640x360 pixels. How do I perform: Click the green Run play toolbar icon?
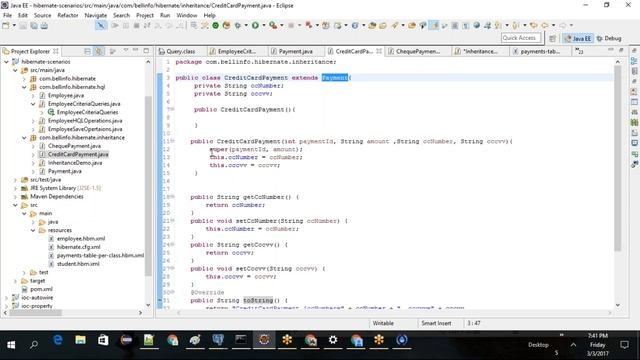click(255, 25)
